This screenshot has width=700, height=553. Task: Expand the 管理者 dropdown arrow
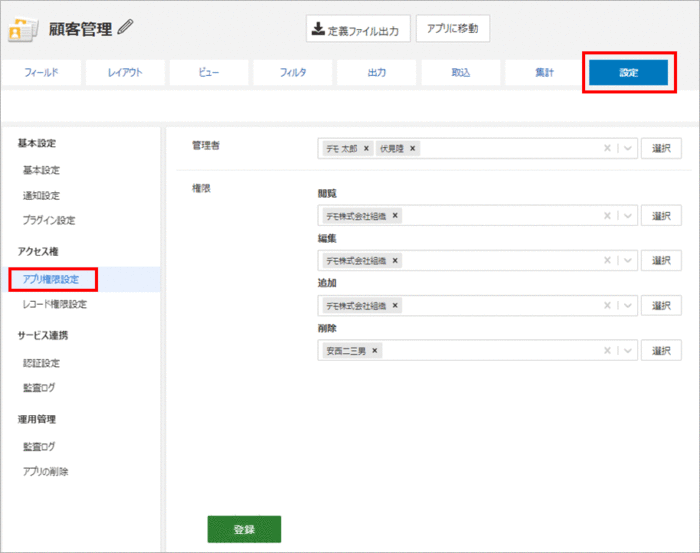tap(628, 148)
